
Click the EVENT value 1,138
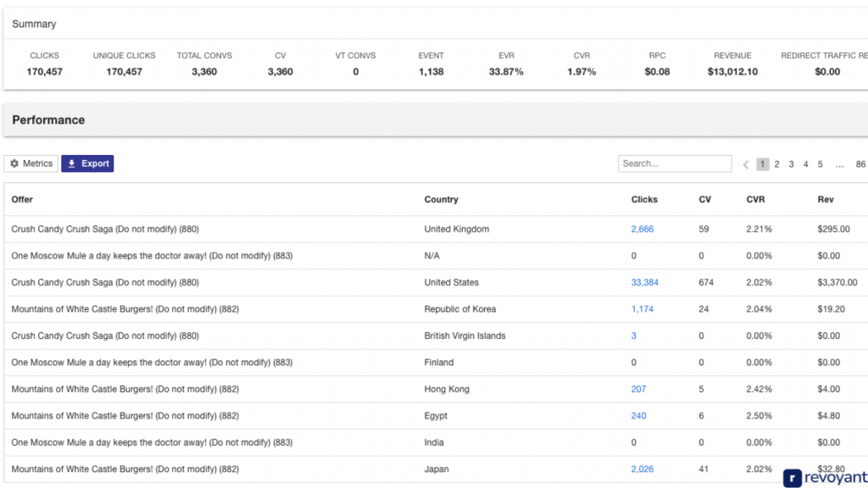[431, 72]
